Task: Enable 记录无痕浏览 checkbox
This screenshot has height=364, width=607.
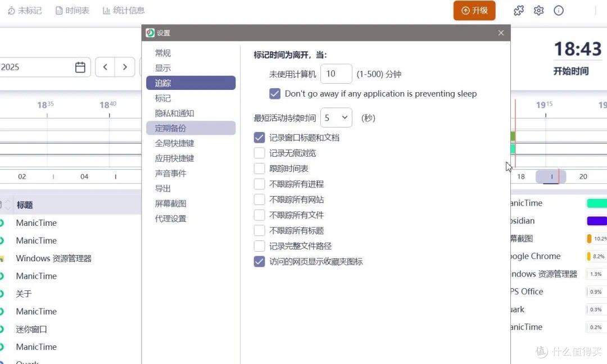Action: pyautogui.click(x=259, y=153)
